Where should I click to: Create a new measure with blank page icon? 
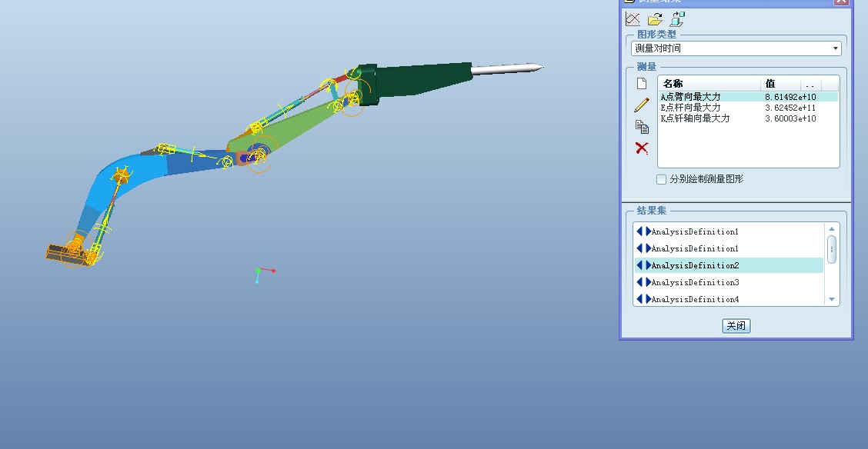(642, 84)
